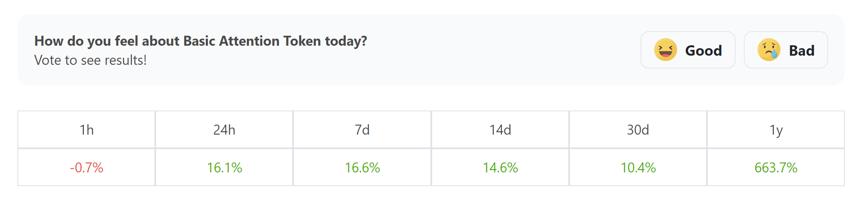Screen dimensions: 868x199
Task: Select the 7d column header
Action: [362, 130]
